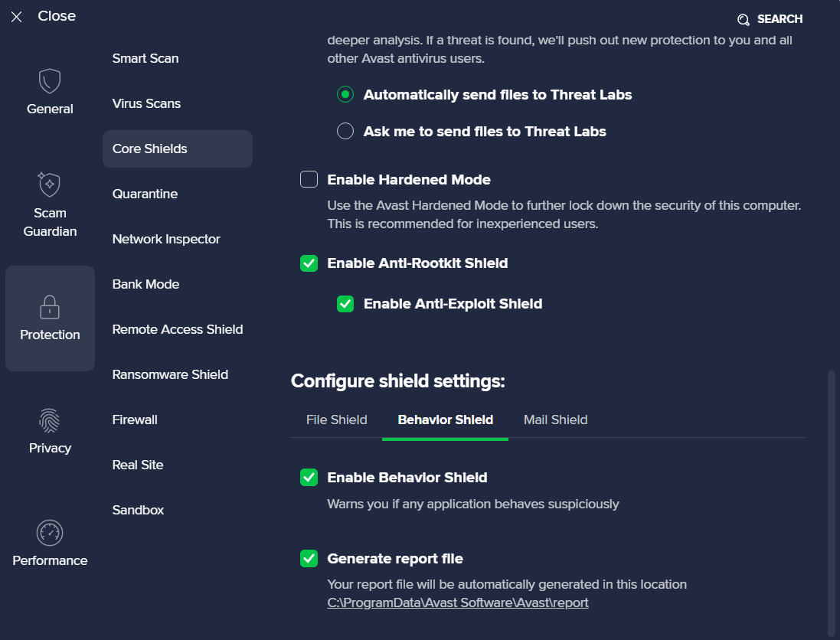The height and width of the screenshot is (640, 840).
Task: Open Performance gauge icon
Action: point(50,533)
